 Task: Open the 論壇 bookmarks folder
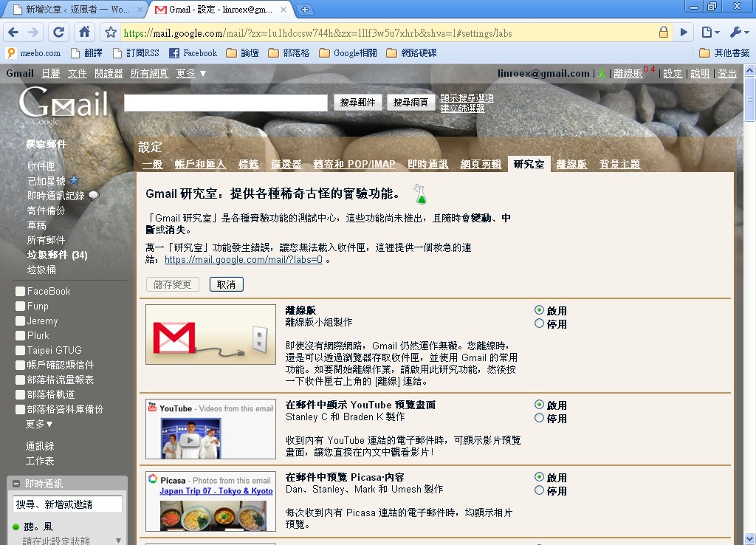(242, 53)
